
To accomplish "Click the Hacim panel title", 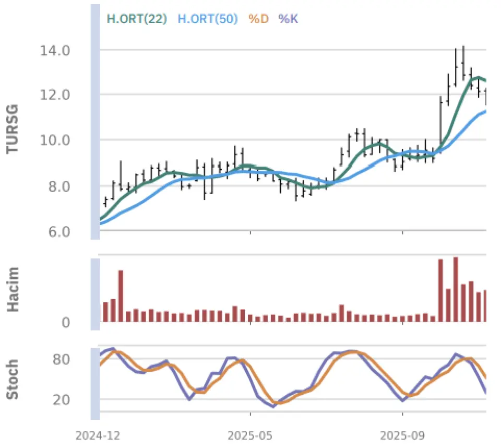I will point(13,289).
